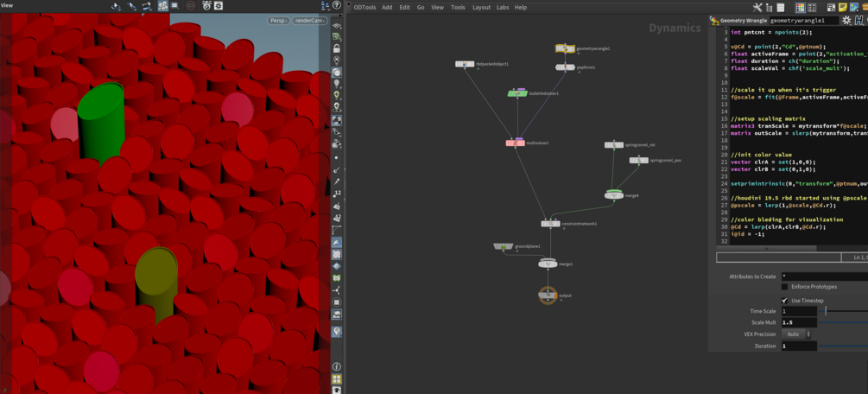Image resolution: width=868 pixels, height=394 pixels.
Task: Open the Tools menu
Action: pyautogui.click(x=458, y=8)
